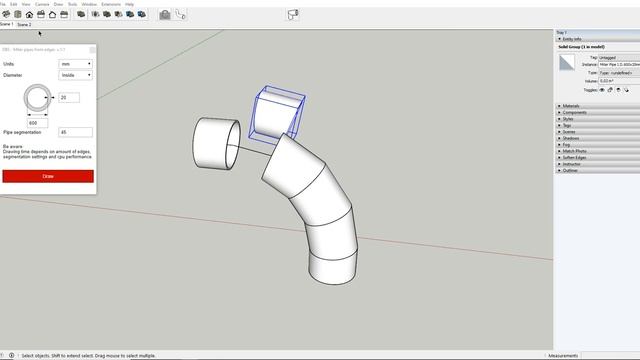Open the Tools menu
This screenshot has width=640, height=360.
pyautogui.click(x=72, y=4)
